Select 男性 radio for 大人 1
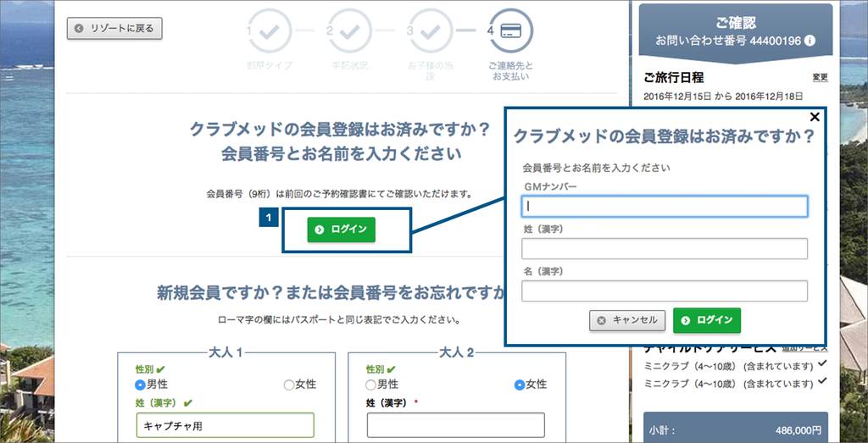Screen dimensions: 868x443 [x=140, y=385]
